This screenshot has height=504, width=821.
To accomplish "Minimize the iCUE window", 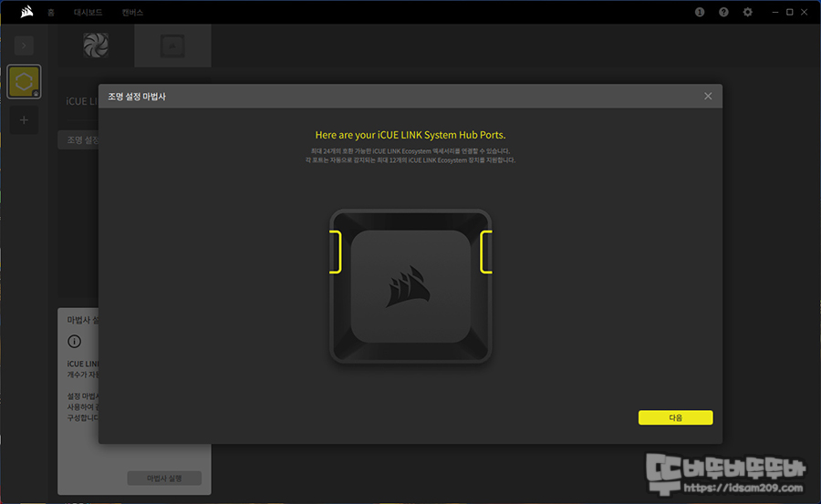I will (775, 12).
